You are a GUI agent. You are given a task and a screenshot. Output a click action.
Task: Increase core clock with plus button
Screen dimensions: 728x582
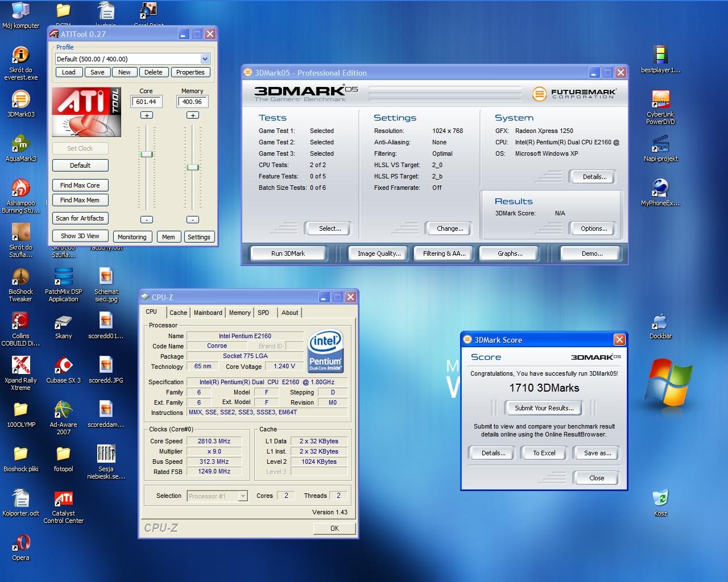(147, 115)
